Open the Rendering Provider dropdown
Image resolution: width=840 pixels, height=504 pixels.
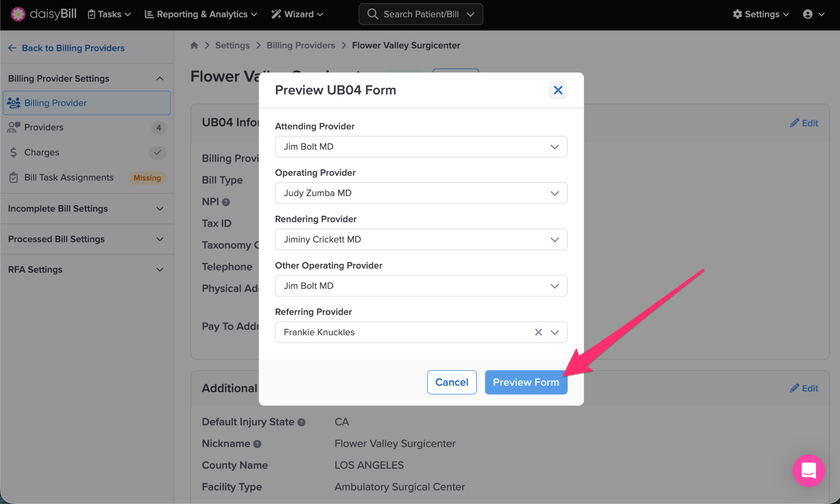coord(421,239)
